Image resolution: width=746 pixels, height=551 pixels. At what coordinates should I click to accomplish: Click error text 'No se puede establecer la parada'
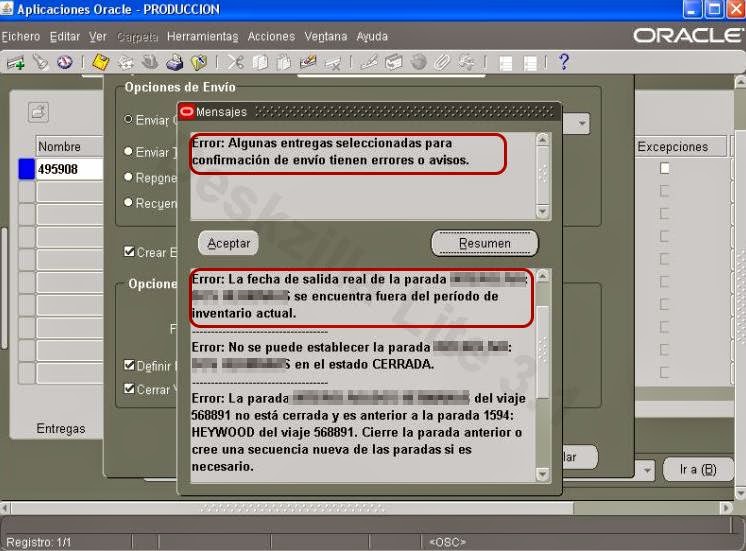click(329, 347)
